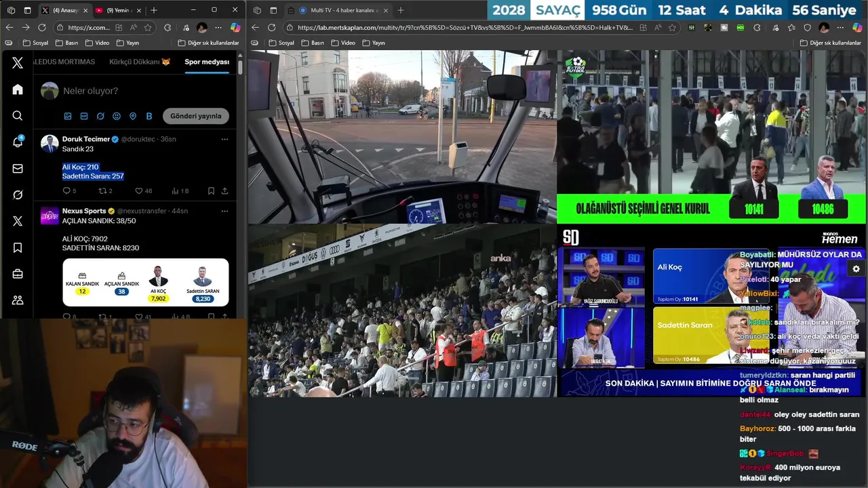Bookmark Doruk Tecimer's post
Image resolution: width=868 pixels, height=488 pixels.
point(211,191)
